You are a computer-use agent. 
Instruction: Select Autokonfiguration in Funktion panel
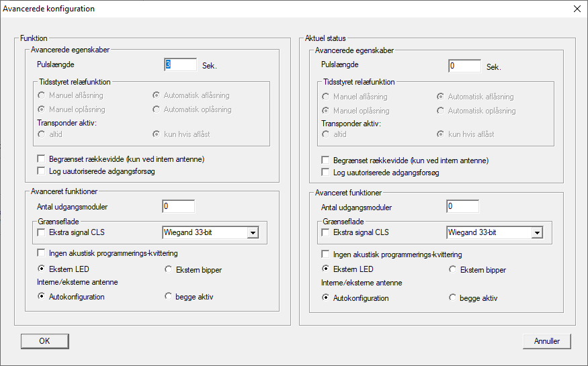(42, 297)
